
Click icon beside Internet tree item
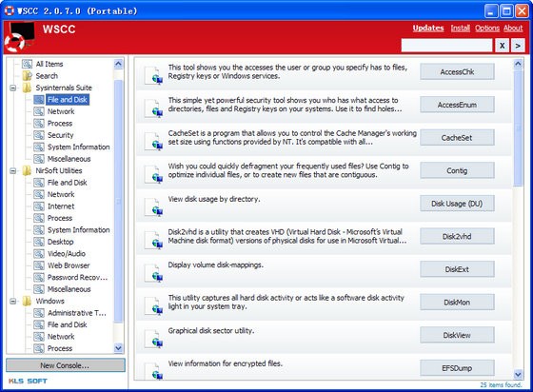39,206
